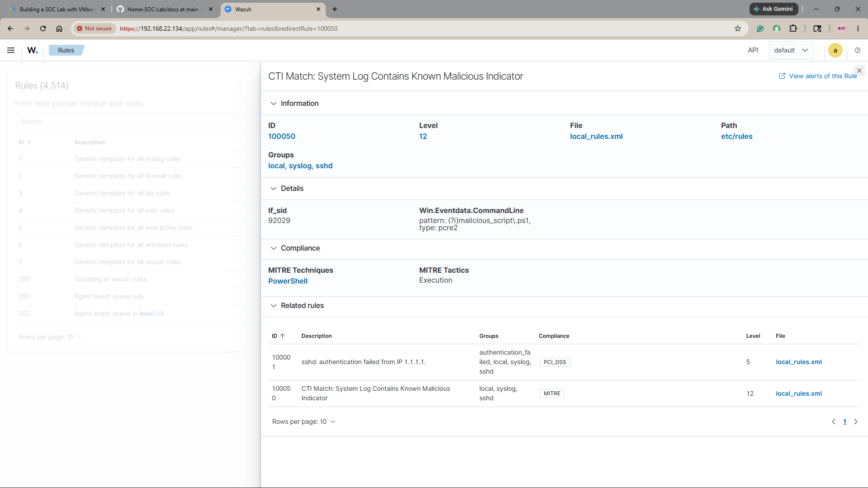Click the MITRE compliance badge
Image resolution: width=868 pixels, height=488 pixels.
tap(552, 393)
